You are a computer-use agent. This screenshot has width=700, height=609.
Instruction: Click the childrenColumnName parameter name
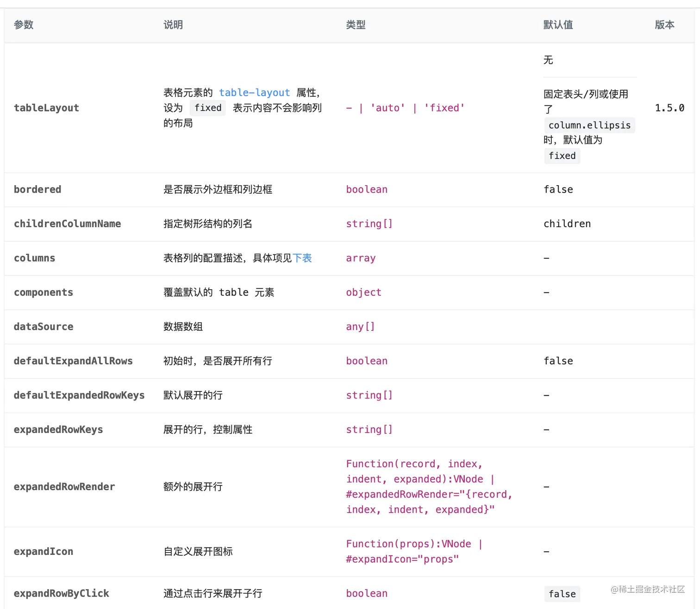tap(68, 224)
